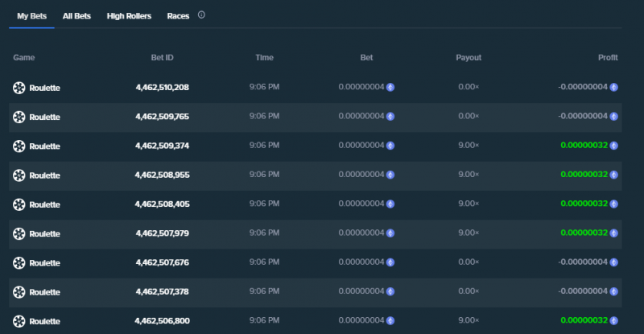Click 0.00× payout in row 4,462,509,765
This screenshot has width=644, height=334.
[x=469, y=116]
